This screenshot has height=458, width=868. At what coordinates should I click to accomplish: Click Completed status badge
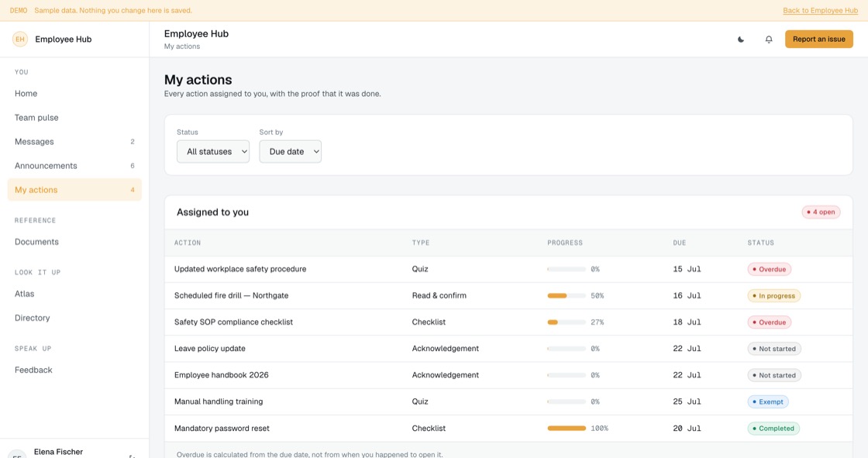point(773,429)
